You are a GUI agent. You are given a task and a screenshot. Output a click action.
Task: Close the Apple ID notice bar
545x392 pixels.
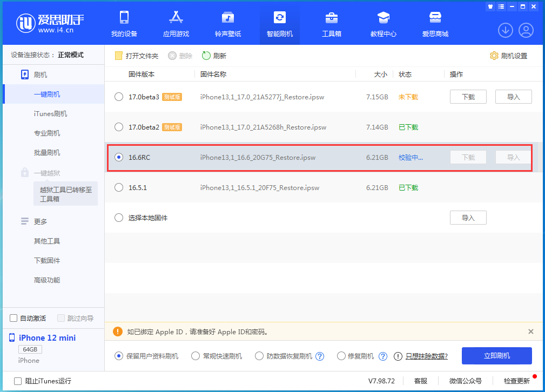(531, 332)
